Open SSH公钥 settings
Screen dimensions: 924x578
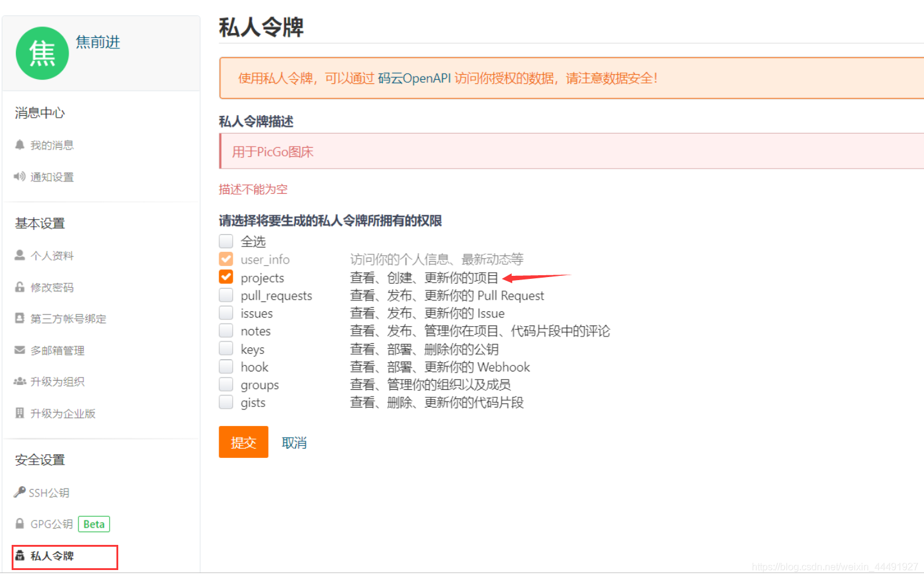point(49,493)
